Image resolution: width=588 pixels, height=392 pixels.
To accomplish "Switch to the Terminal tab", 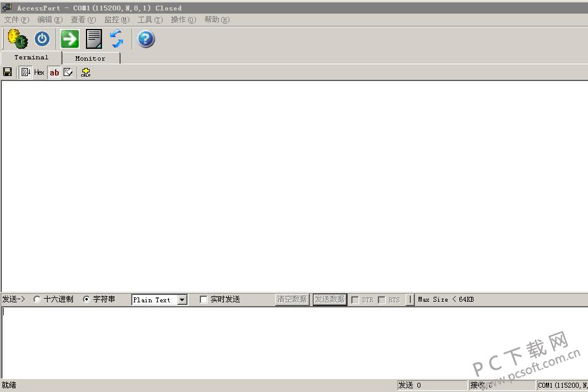I will (32, 58).
